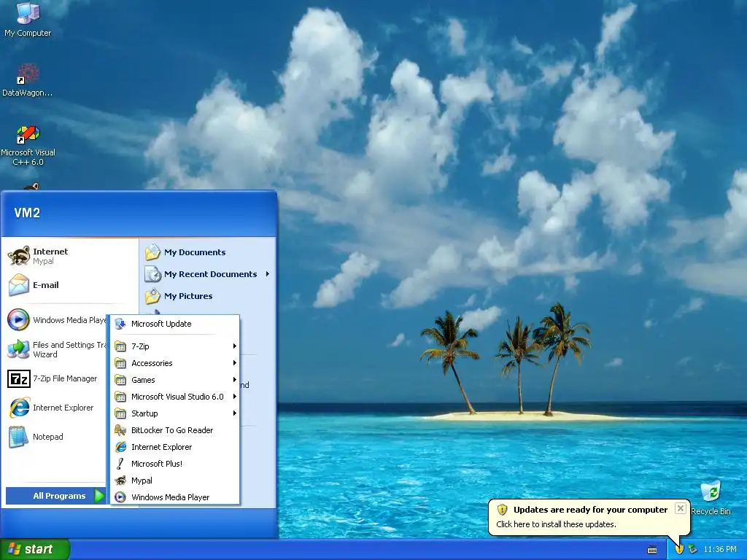Click the 'E-mail' label in Start menu
Screen dimensions: 747x560
46,285
